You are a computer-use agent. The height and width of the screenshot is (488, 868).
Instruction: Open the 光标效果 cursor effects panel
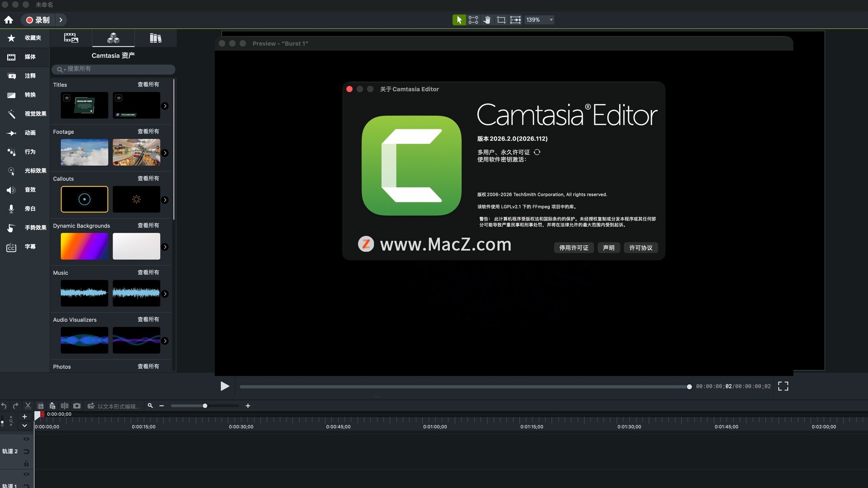pos(25,171)
